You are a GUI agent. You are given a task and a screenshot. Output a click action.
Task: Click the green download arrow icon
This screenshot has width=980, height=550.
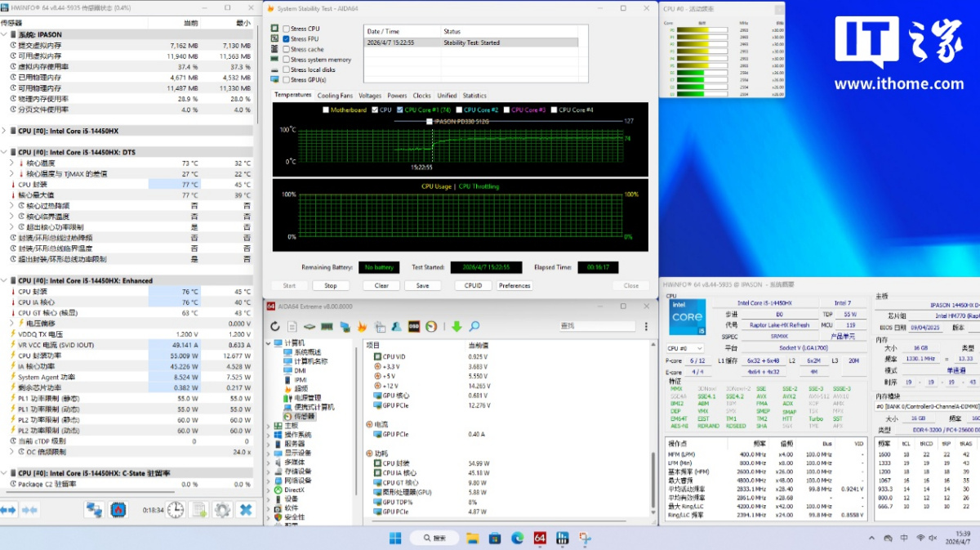click(x=457, y=326)
